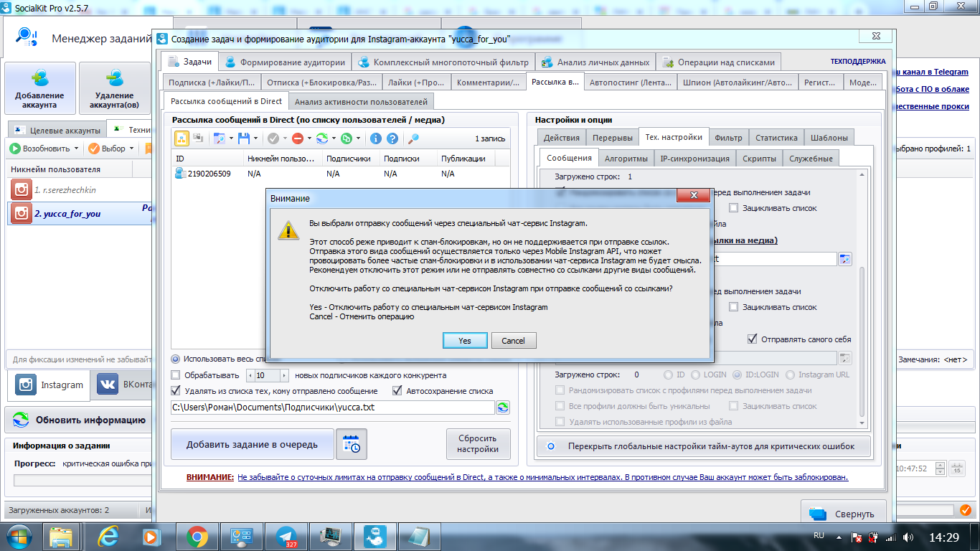Click Instagram icon beside r.serezhechkin account

(22, 190)
